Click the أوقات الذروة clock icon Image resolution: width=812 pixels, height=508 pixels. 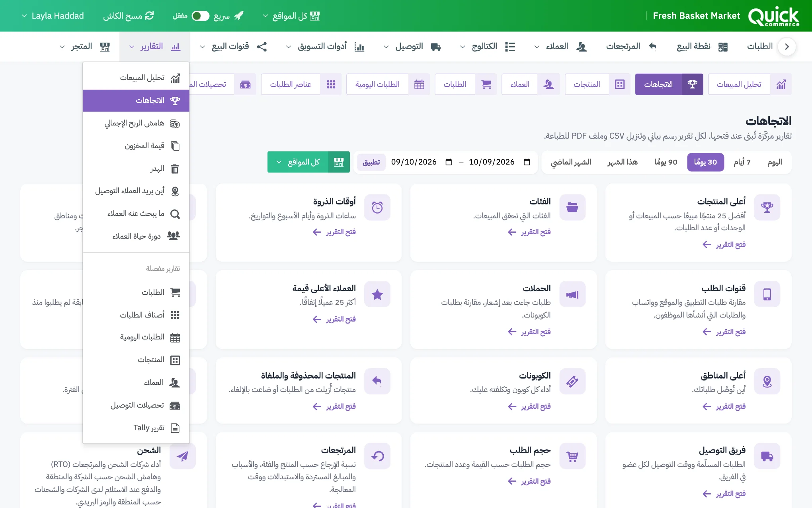(x=377, y=207)
